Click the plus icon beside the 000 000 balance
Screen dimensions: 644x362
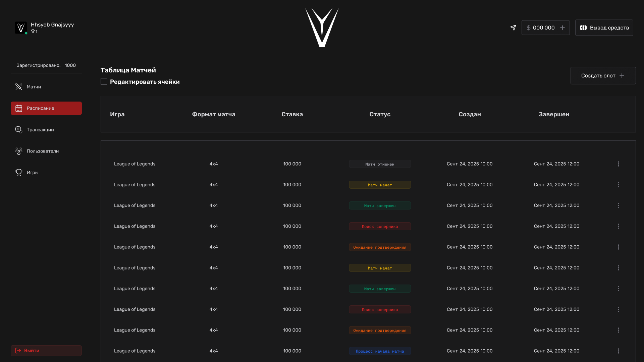(x=562, y=27)
